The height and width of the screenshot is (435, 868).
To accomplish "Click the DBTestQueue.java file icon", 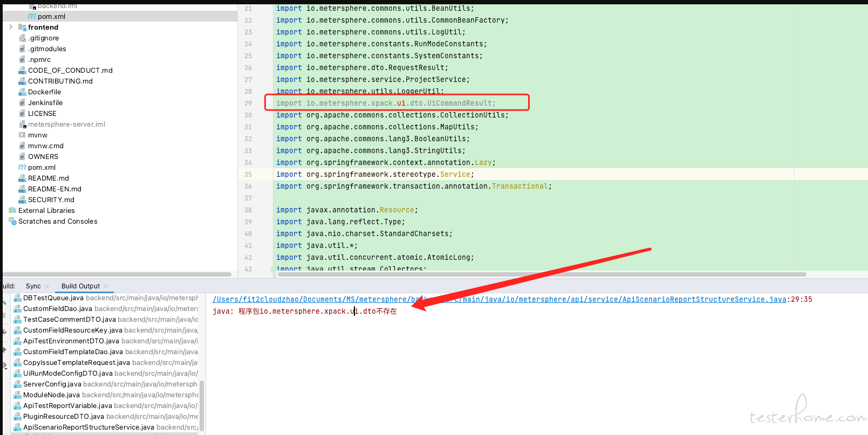I will coord(17,298).
